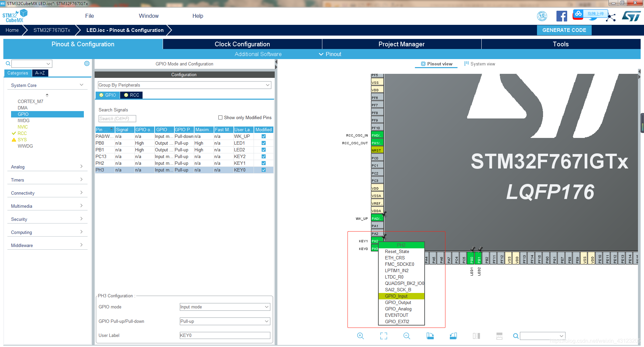This screenshot has height=347, width=644.
Task: Click the PA1 pin on chip
Action: [x=377, y=226]
